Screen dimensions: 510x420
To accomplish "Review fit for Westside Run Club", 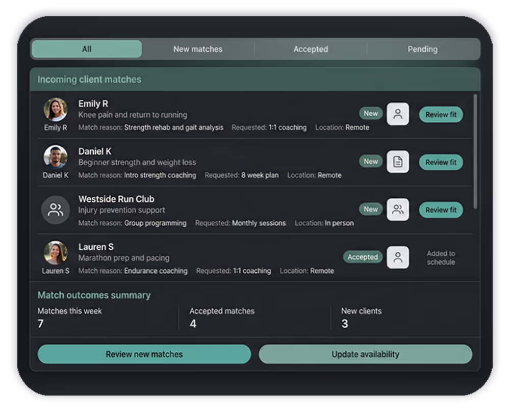I will coord(441,210).
